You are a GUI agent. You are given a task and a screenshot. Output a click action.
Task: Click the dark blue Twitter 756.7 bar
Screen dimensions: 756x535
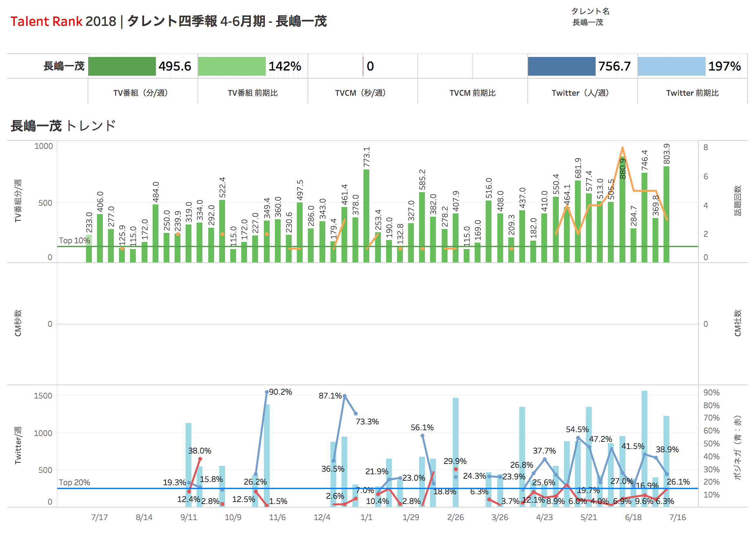(x=561, y=66)
